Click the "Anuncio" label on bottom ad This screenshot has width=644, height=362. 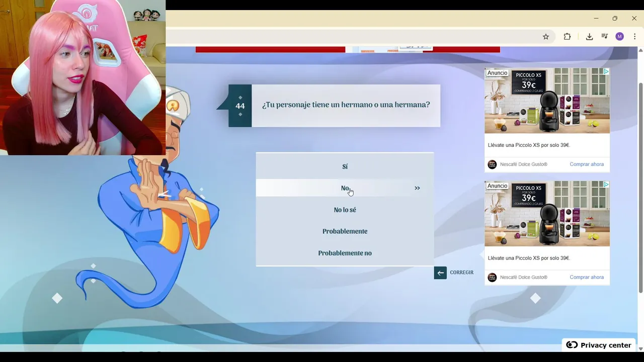tap(497, 186)
